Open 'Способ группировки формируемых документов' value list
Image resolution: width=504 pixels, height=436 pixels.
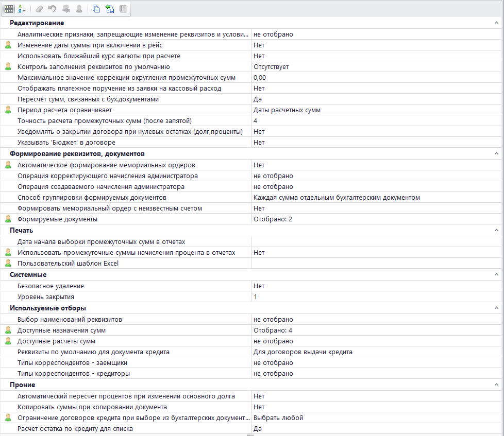point(375,198)
